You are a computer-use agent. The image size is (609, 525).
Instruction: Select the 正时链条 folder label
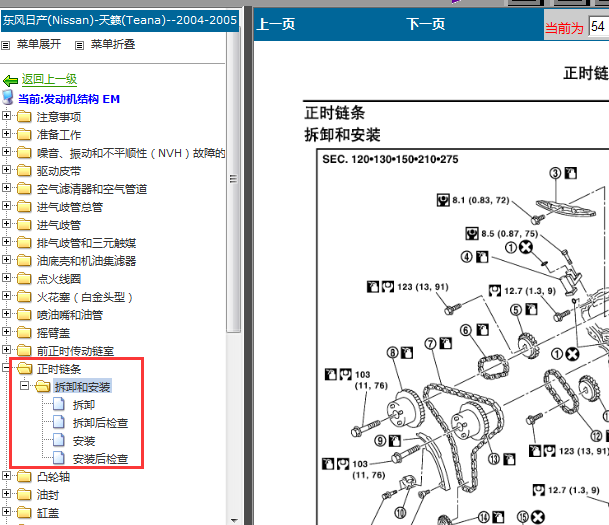(59, 369)
